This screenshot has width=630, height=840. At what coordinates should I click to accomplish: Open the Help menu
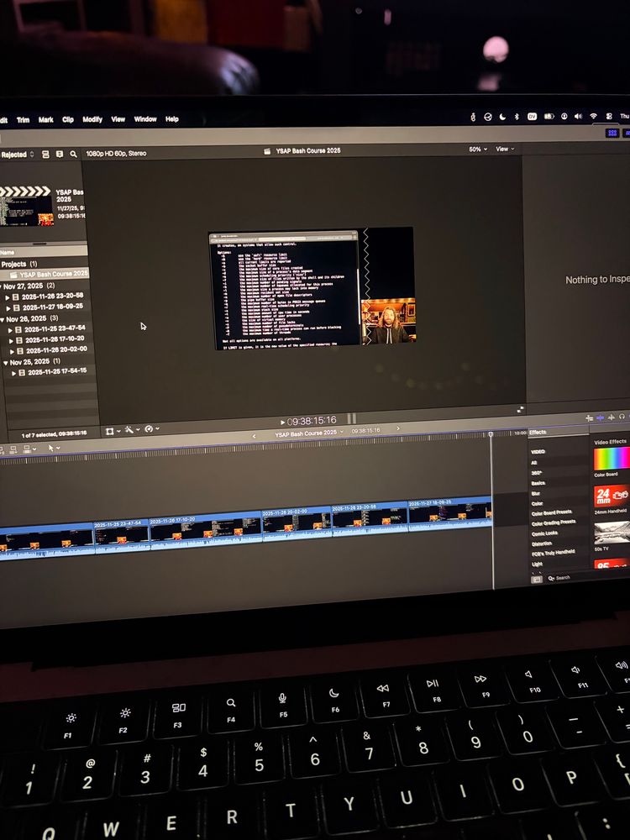pyautogui.click(x=172, y=119)
